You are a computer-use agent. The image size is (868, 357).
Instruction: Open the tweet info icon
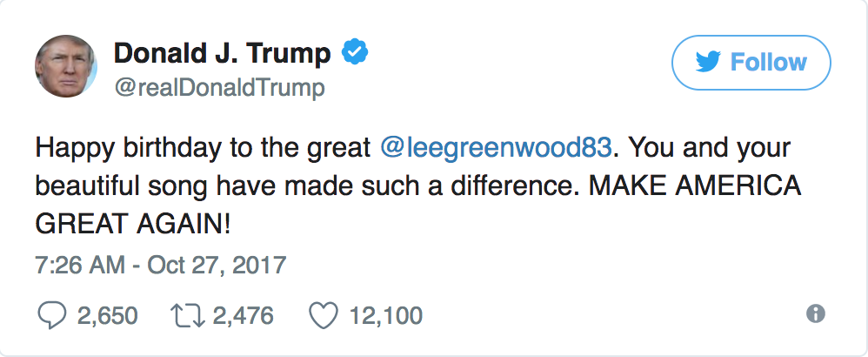coord(816,313)
